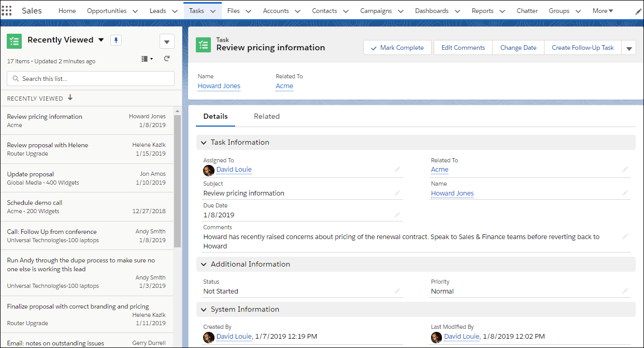Toggle sort arrow next to Recently Viewed header
The height and width of the screenshot is (348, 644).
tap(70, 98)
